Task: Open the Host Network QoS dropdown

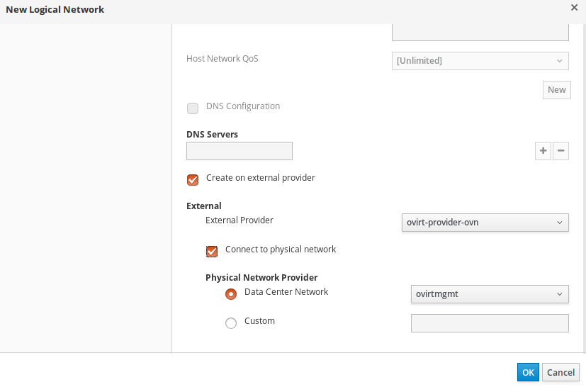Action: (x=480, y=61)
